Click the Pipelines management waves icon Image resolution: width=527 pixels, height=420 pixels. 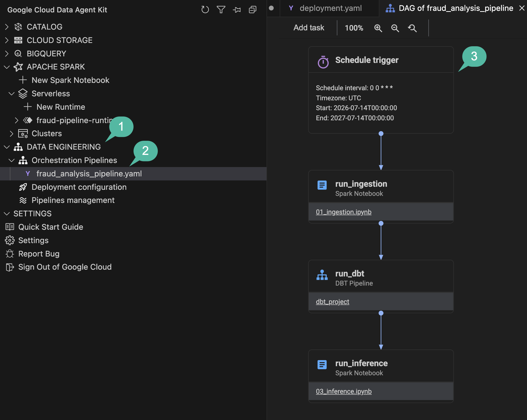tap(23, 200)
